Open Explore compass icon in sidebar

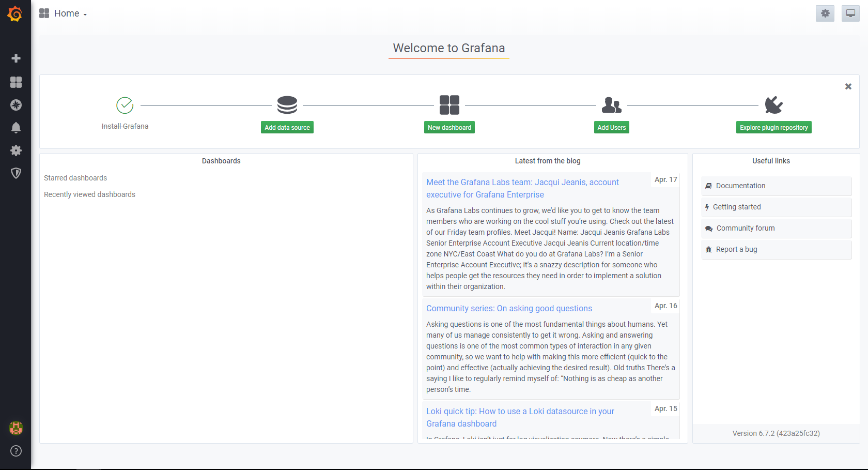coord(16,105)
